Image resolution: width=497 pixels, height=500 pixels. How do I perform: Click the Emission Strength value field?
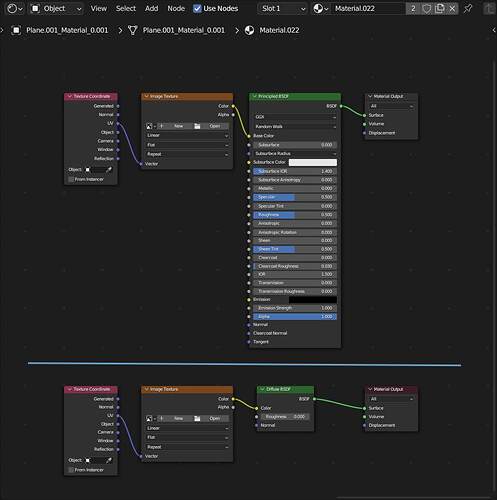[295, 308]
